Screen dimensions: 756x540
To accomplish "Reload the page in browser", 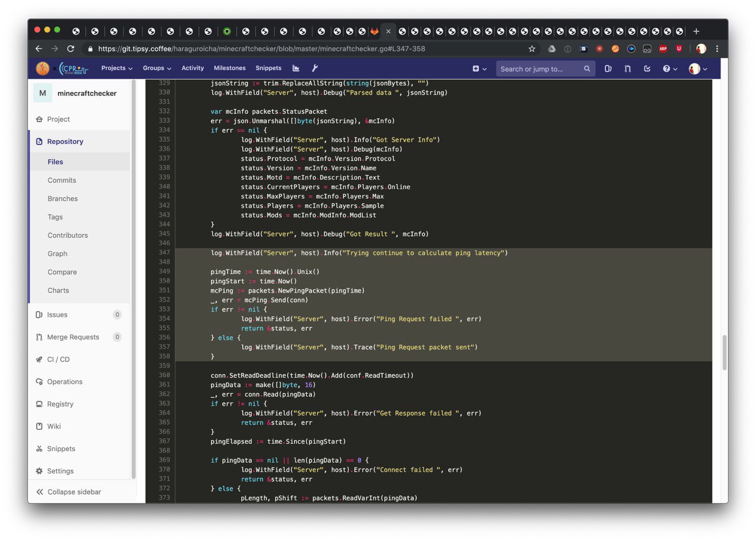I will (71, 49).
